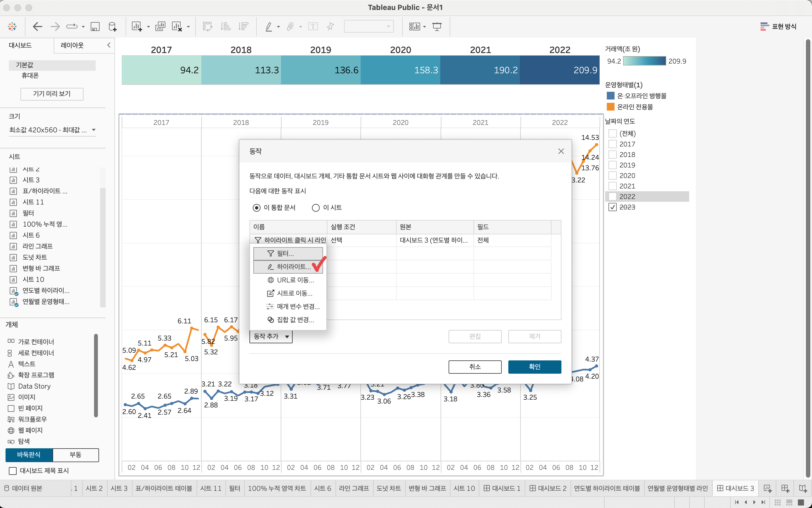
Task: Click the duplicate sheet toolbar icon
Action: coord(160,26)
